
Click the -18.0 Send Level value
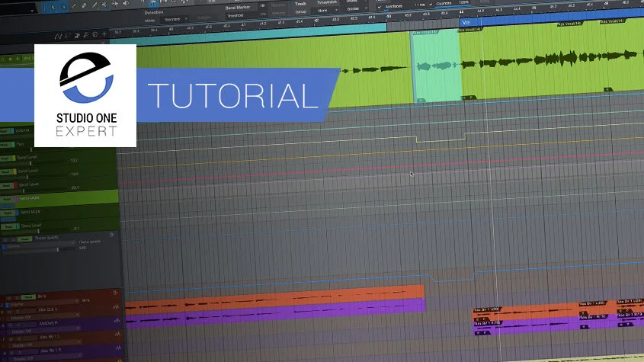pos(74,174)
